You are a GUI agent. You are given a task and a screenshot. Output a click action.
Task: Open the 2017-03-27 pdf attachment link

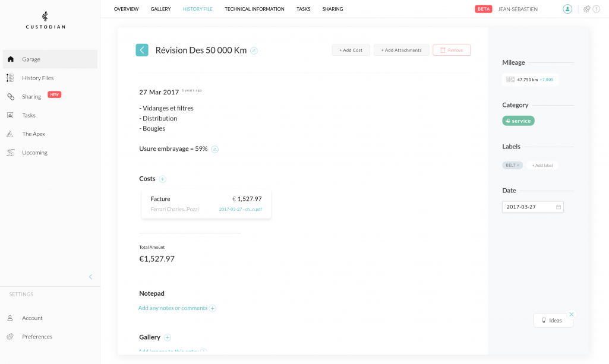coord(241,209)
